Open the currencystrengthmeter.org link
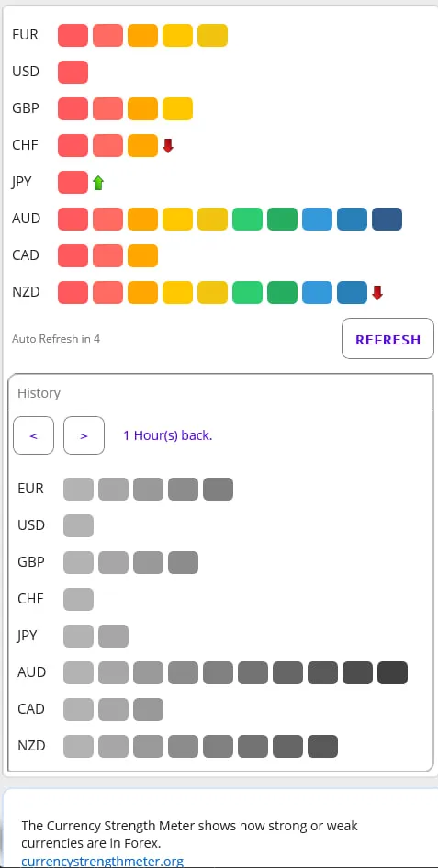 coord(103,862)
